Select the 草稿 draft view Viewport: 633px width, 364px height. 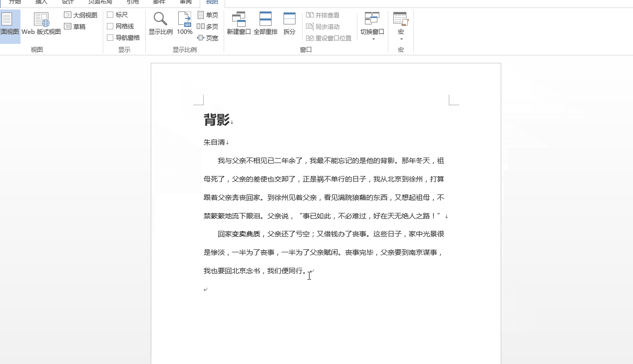tap(75, 26)
